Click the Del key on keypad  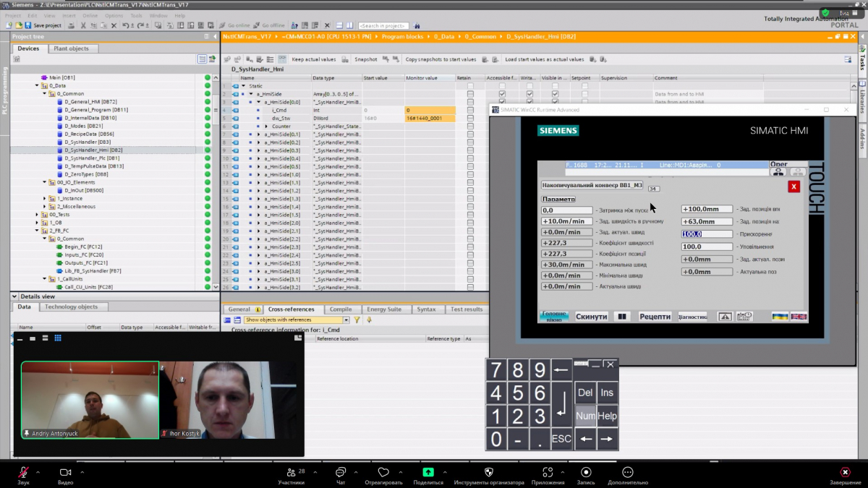[x=585, y=393]
